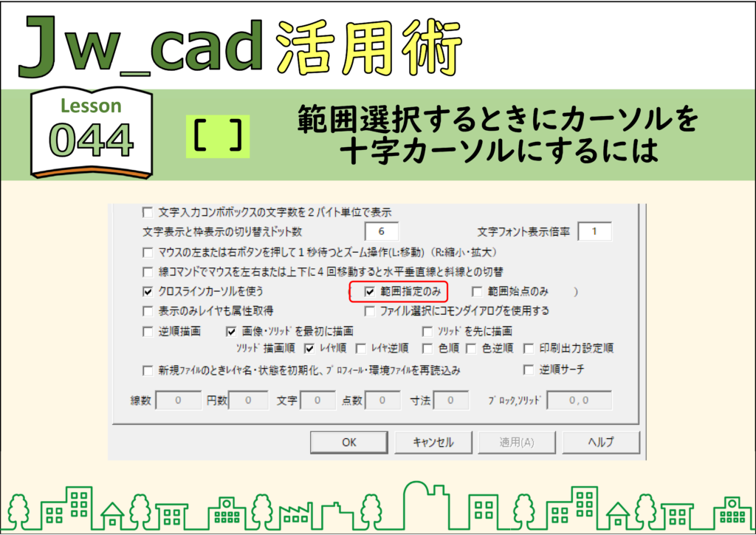
Task: Uncheck 画像・ソリッドを最初に描画
Action: coord(231,332)
